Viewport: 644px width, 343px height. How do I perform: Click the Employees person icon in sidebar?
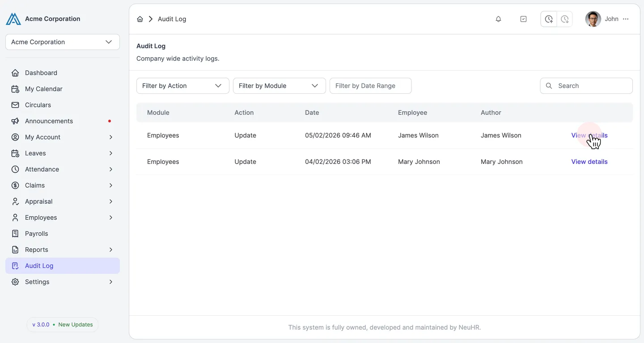pos(15,218)
